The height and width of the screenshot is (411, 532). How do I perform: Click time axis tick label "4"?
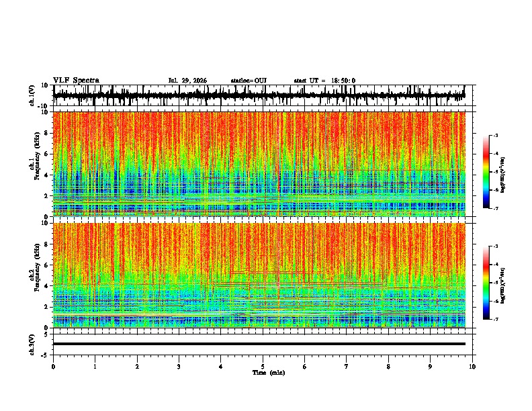221,367
